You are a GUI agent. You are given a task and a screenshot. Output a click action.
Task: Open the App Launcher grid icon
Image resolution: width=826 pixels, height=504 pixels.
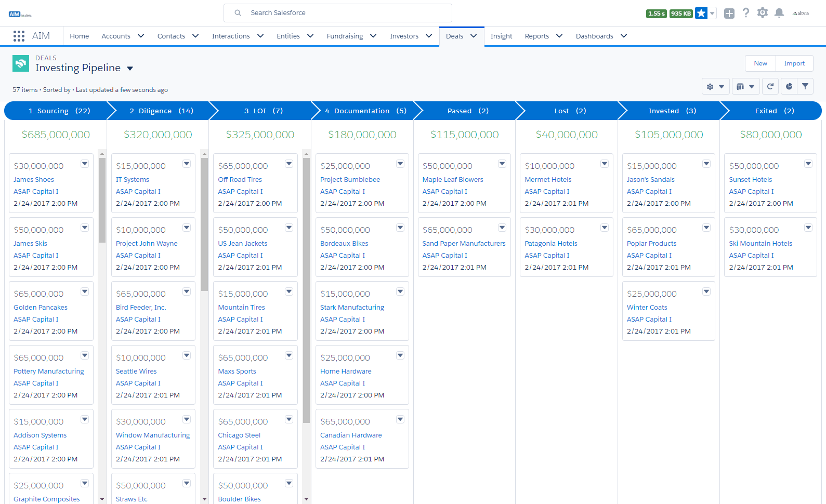point(19,36)
